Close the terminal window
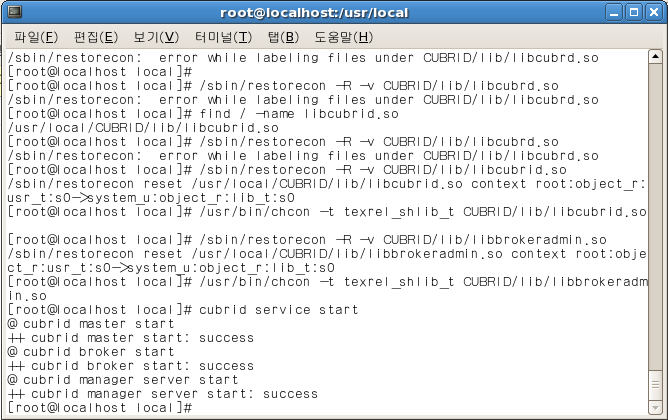Viewport: 668px width, 420px height. (x=653, y=12)
